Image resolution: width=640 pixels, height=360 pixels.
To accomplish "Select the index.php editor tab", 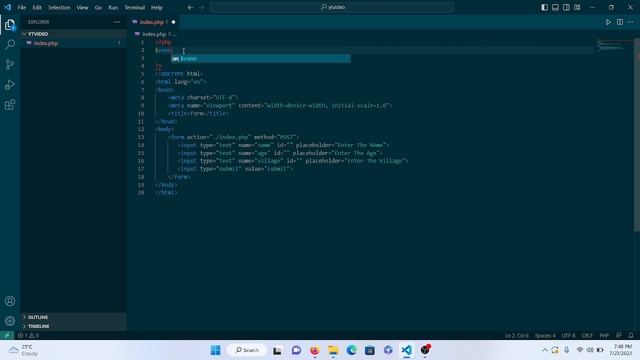I will pyautogui.click(x=153, y=22).
